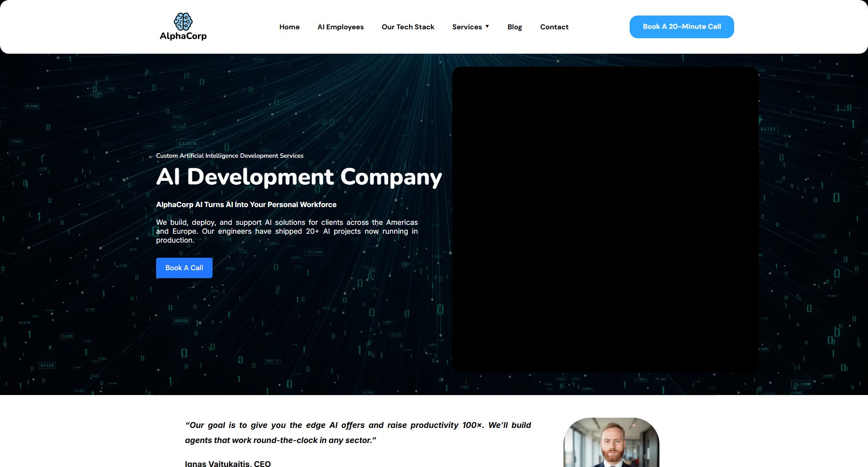Click the AlphaCorp wordmark under the logo
Screen dimensions: 868x467
pyautogui.click(x=183, y=36)
